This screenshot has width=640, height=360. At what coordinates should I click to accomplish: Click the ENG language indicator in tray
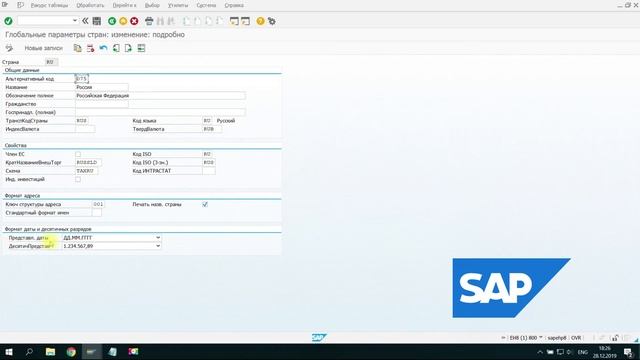583,352
